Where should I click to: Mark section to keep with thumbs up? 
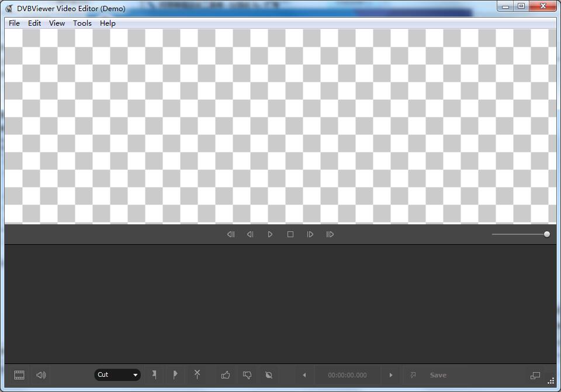[x=226, y=374]
